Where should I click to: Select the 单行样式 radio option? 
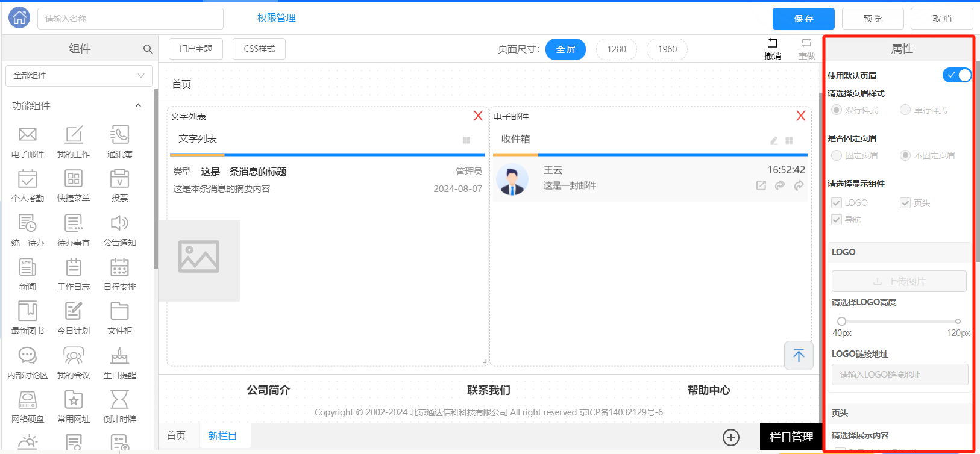[x=905, y=110]
